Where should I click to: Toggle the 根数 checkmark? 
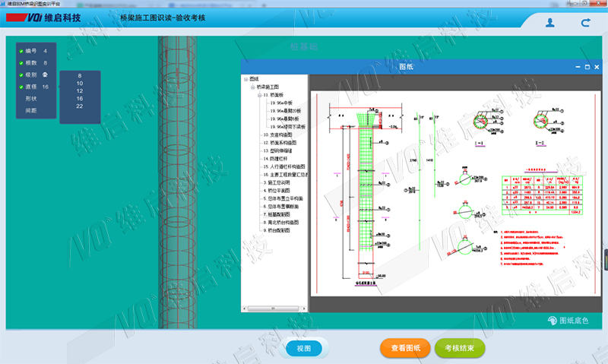[21, 63]
